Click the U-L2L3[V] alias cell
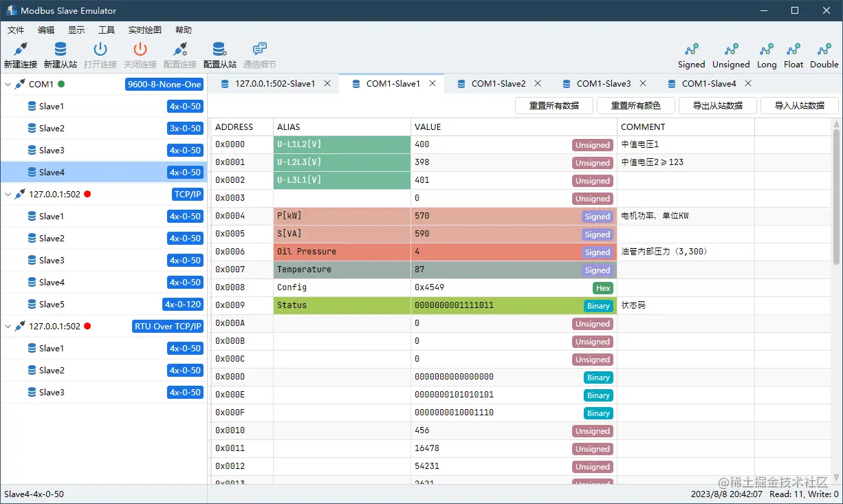Image resolution: width=843 pixels, height=504 pixels. coord(342,162)
